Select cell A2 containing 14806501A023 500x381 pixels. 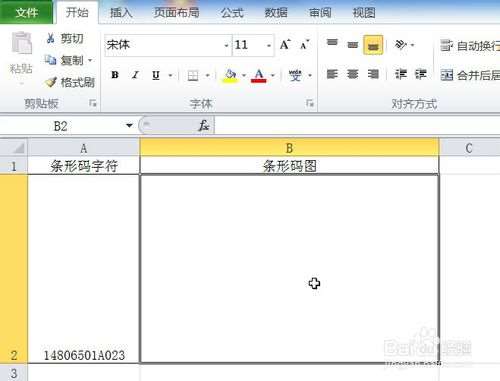[84, 268]
